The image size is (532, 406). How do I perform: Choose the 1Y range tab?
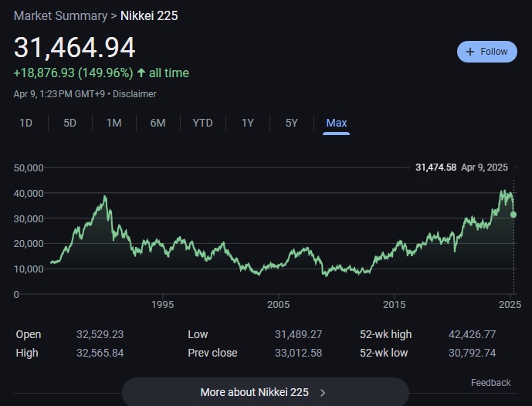(x=248, y=123)
